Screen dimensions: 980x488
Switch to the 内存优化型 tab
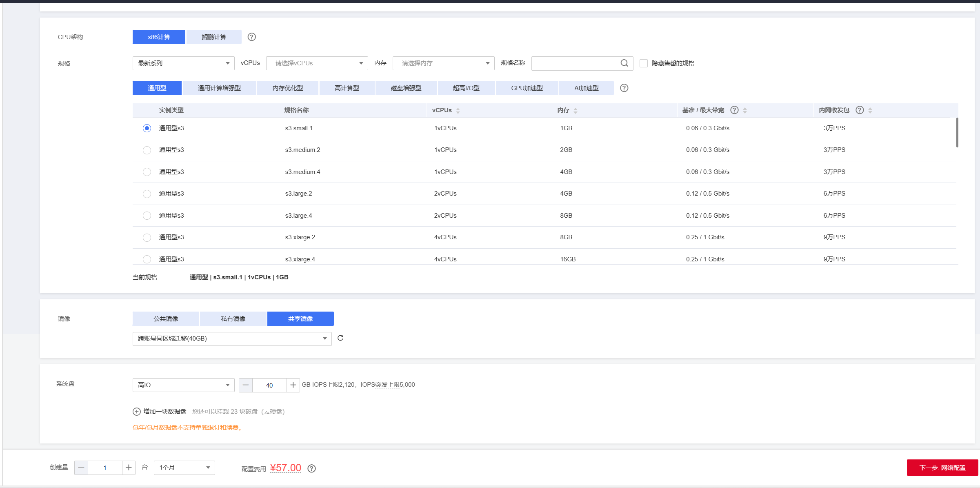[288, 88]
